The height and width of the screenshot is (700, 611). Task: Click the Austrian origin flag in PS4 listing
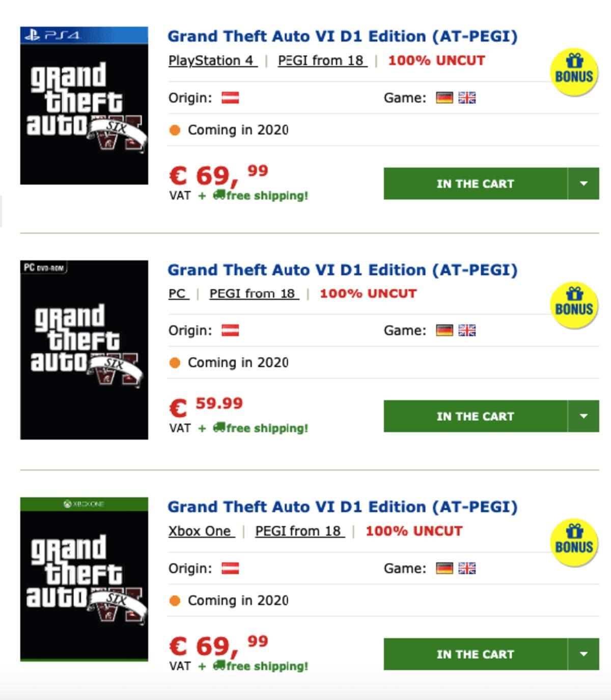[230, 98]
